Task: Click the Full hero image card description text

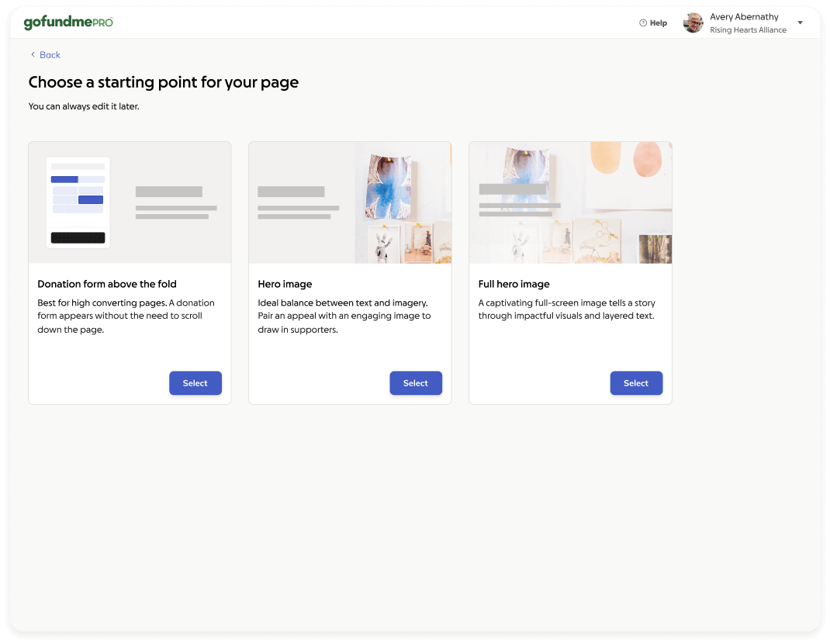Action: click(x=566, y=310)
